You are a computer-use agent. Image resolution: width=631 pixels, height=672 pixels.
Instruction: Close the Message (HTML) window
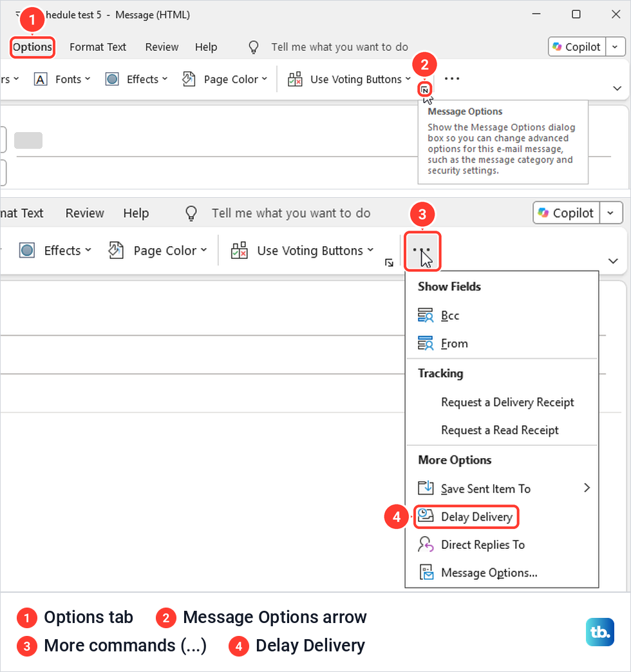616,14
